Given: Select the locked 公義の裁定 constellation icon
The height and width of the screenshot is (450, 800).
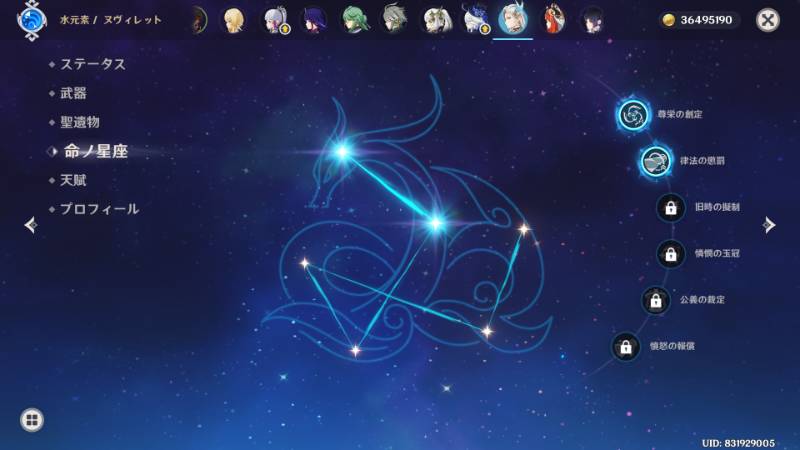Looking at the screenshot, I should (656, 301).
